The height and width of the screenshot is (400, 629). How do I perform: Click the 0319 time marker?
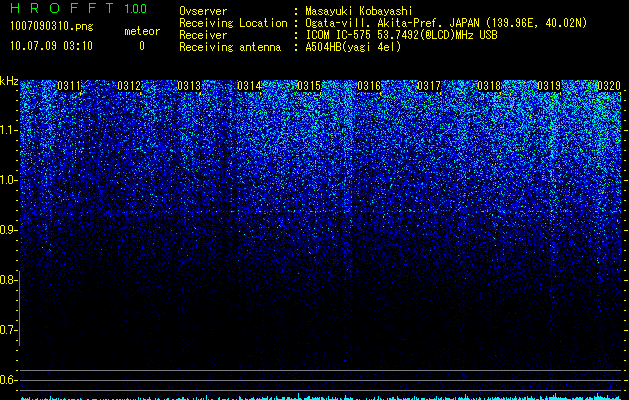(x=549, y=86)
